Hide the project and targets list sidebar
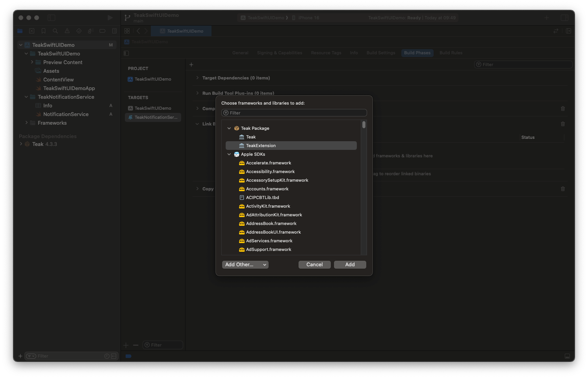The width and height of the screenshot is (588, 378). [126, 53]
